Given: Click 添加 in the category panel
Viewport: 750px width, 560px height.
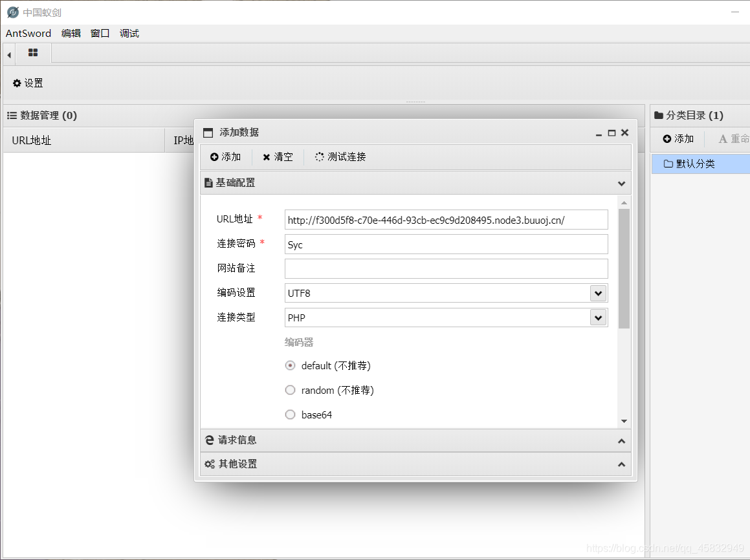Looking at the screenshot, I should pos(678,138).
